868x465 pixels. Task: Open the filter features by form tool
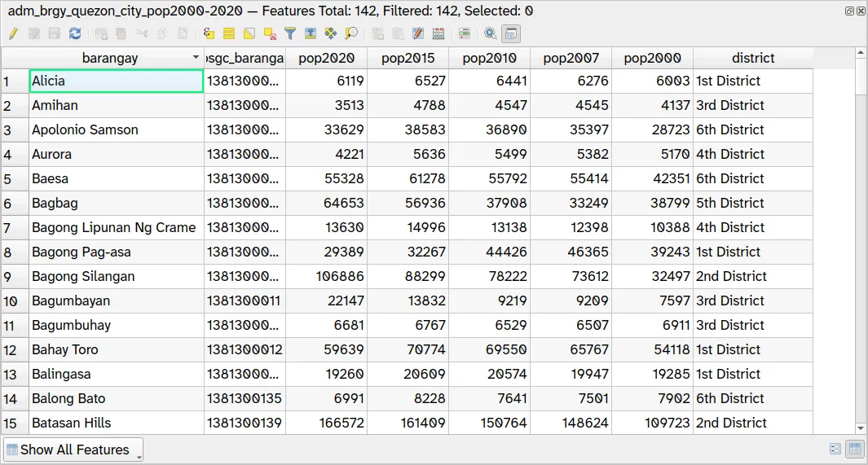tap(290, 33)
